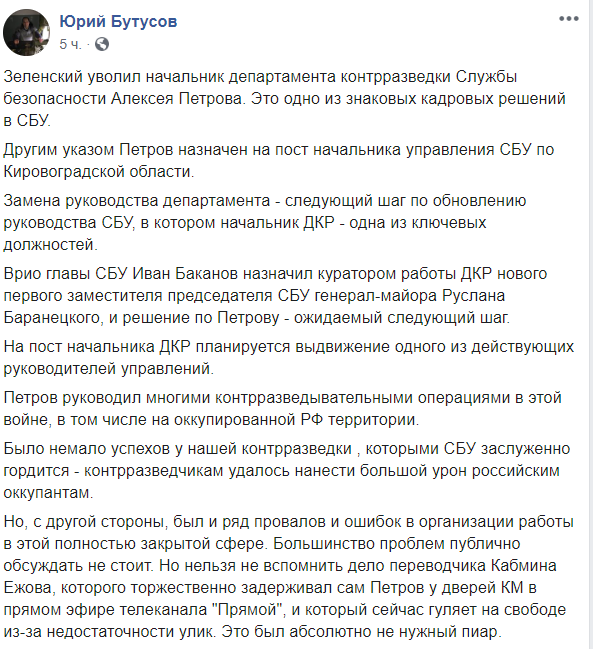Viewport: 593px width, 649px height.
Task: Click the paragraph beginning 'Зеленский уволил начальник'
Action: pyautogui.click(x=285, y=99)
